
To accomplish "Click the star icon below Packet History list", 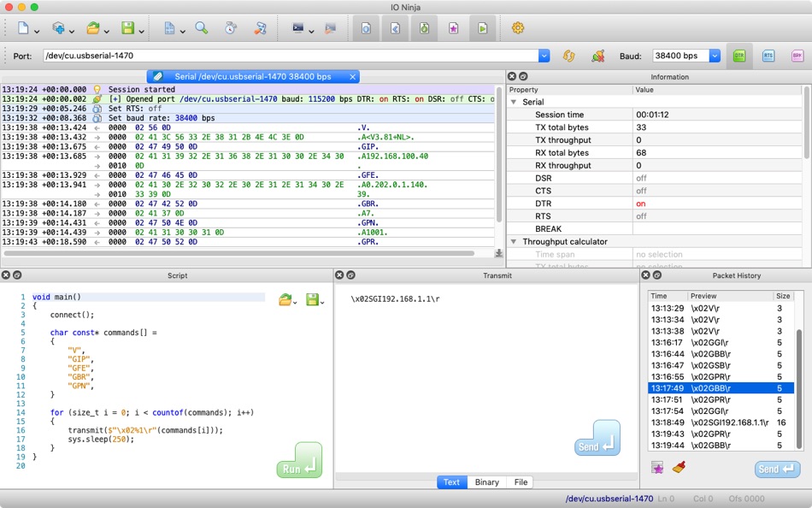I will (657, 468).
